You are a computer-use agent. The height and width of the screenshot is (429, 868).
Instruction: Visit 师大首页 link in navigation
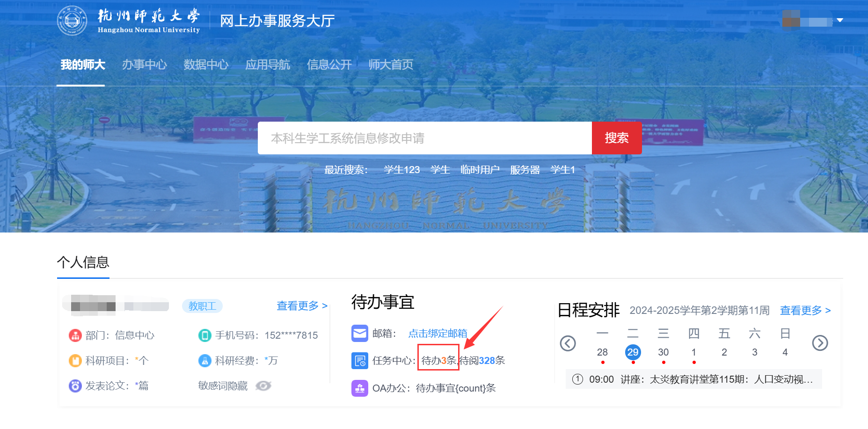point(391,65)
